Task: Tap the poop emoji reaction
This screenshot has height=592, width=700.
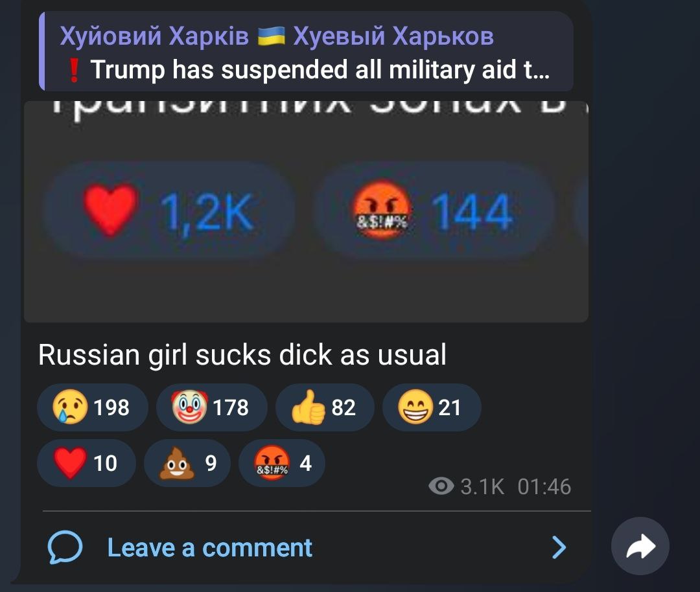Action: (187, 463)
